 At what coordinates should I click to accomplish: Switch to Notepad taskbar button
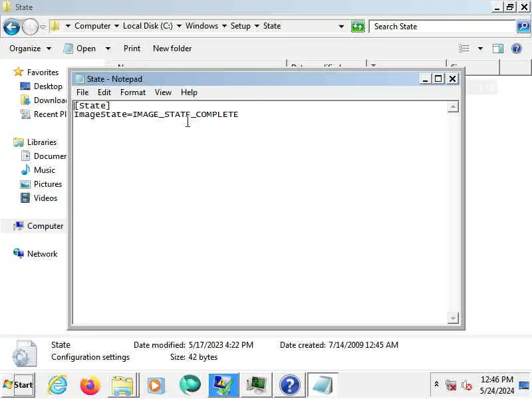pyautogui.click(x=323, y=385)
